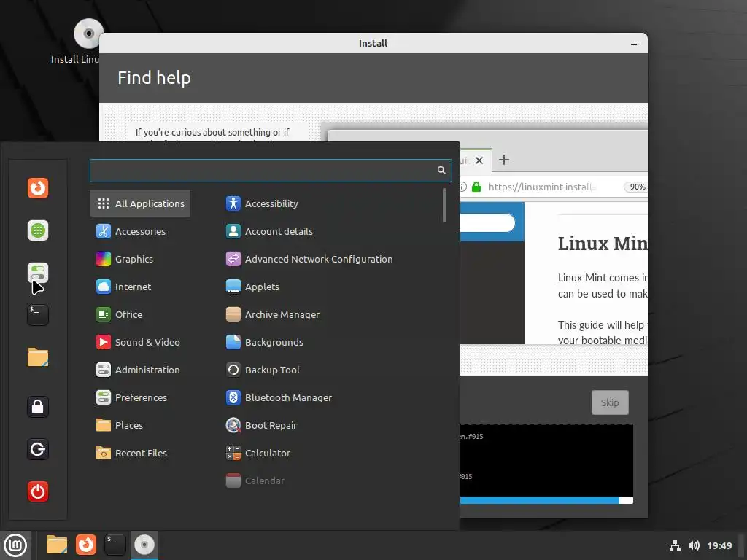Click the installer terminal output area

pos(546,459)
